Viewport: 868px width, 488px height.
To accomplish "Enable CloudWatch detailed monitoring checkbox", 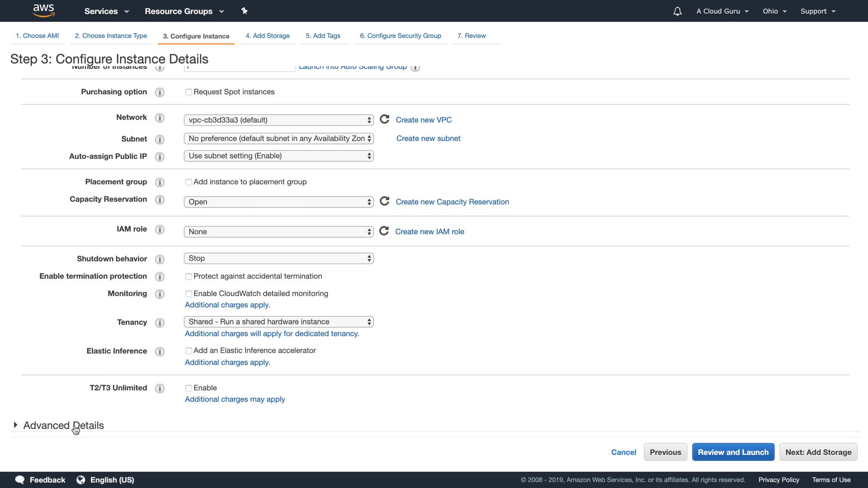I will 189,294.
